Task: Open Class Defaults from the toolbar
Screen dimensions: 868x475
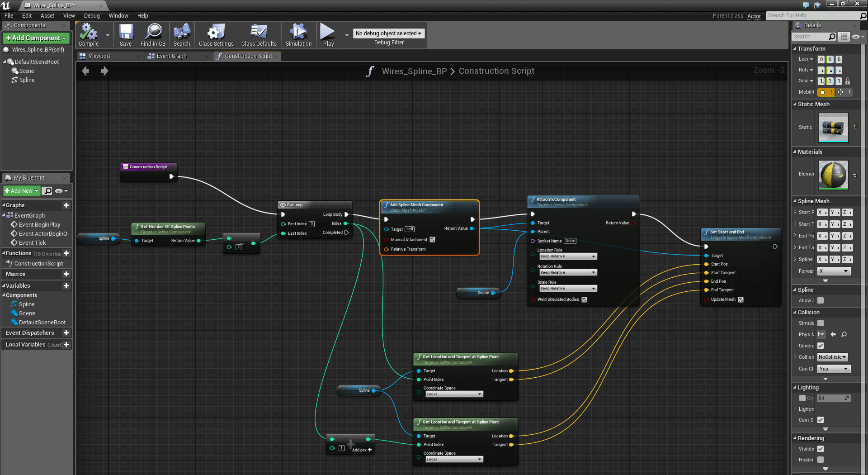Action: click(259, 35)
